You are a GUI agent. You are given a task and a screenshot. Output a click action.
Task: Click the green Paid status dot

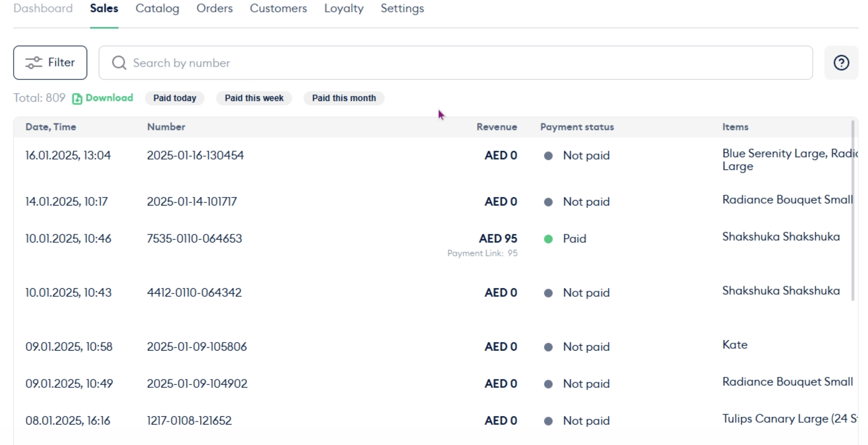click(548, 239)
